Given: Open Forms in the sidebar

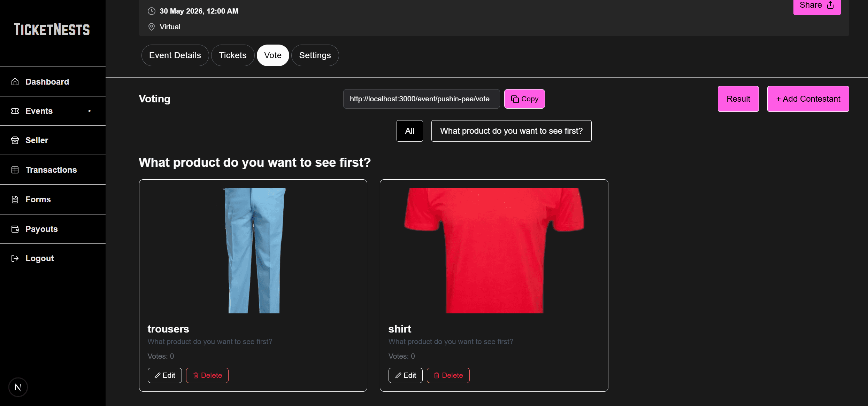Looking at the screenshot, I should click(53, 200).
